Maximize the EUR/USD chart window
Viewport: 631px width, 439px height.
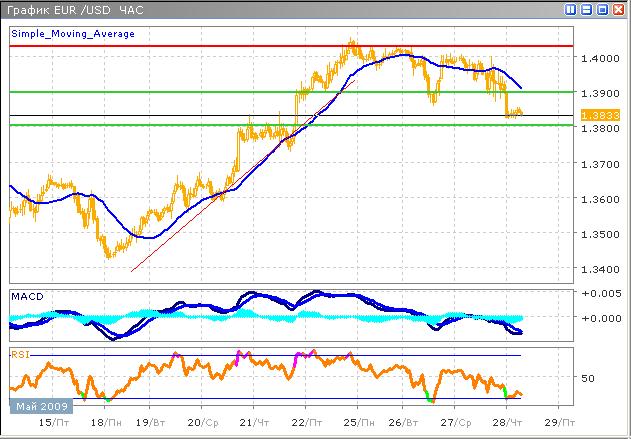coord(603,9)
